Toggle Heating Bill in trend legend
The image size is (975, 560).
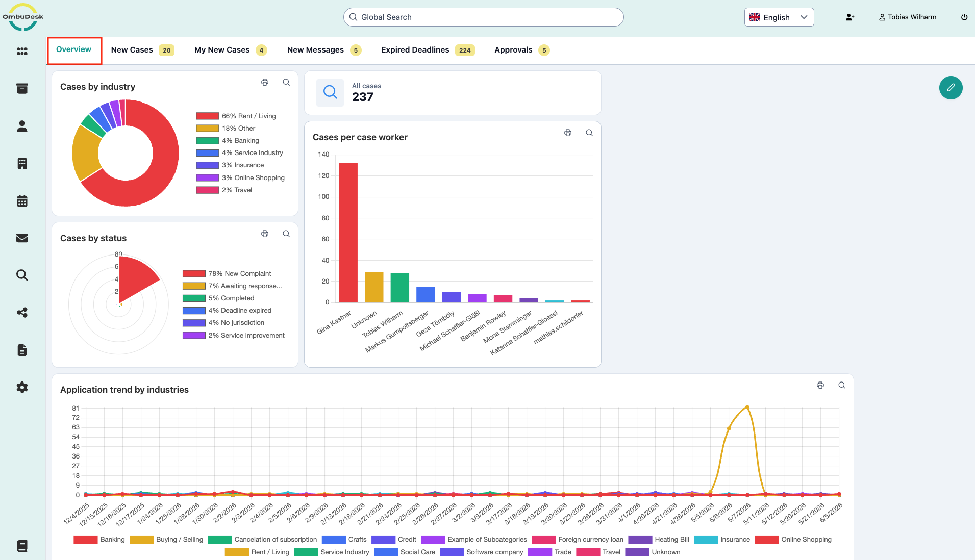659,540
